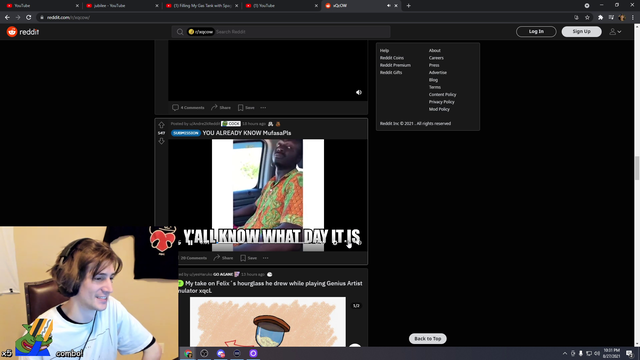Image resolution: width=640 pixels, height=360 pixels.
Task: Go back with browser back arrow
Action: click(7, 17)
